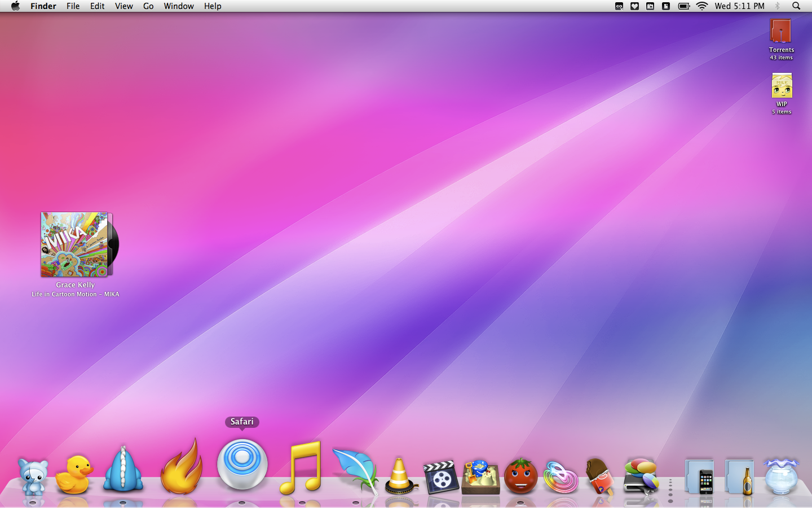Open the smiling tomato dock app
Viewport: 812px width, 508px height.
point(520,476)
